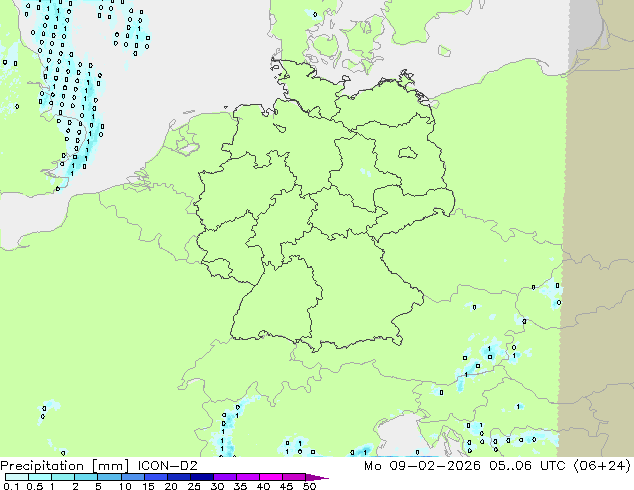Choose the 25–30 mm dark blue legend box
The height and width of the screenshot is (490, 634).
point(202,477)
